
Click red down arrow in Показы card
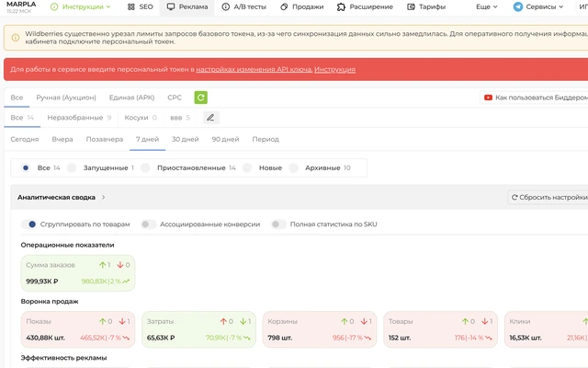(122, 321)
